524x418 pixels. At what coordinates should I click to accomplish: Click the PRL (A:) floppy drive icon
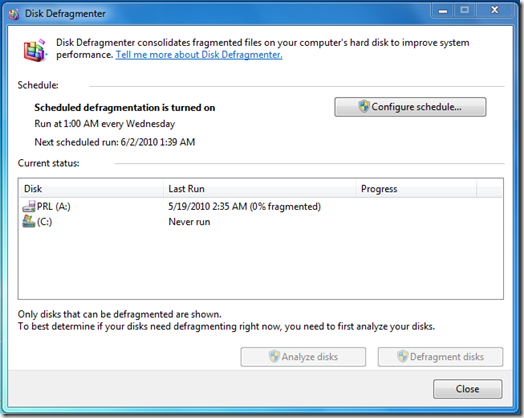tap(29, 206)
